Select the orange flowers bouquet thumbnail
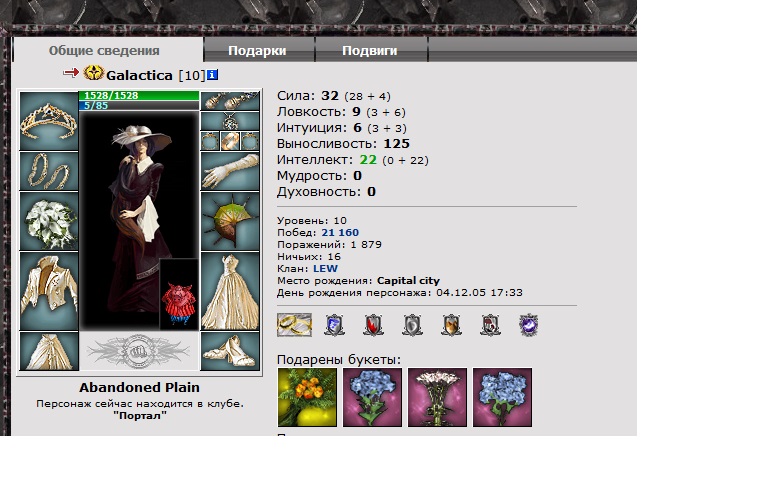Viewport: 768px width, 480px height. (307, 397)
